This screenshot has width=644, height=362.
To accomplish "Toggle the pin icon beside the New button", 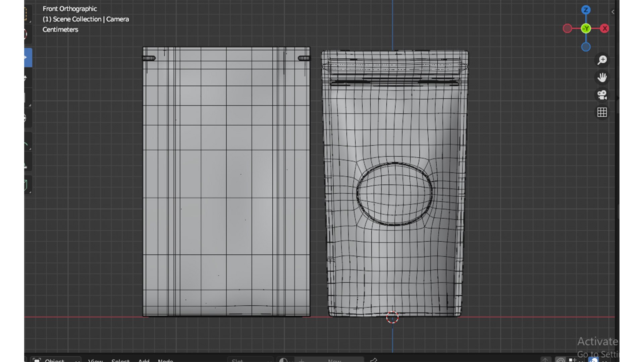I will point(373,360).
